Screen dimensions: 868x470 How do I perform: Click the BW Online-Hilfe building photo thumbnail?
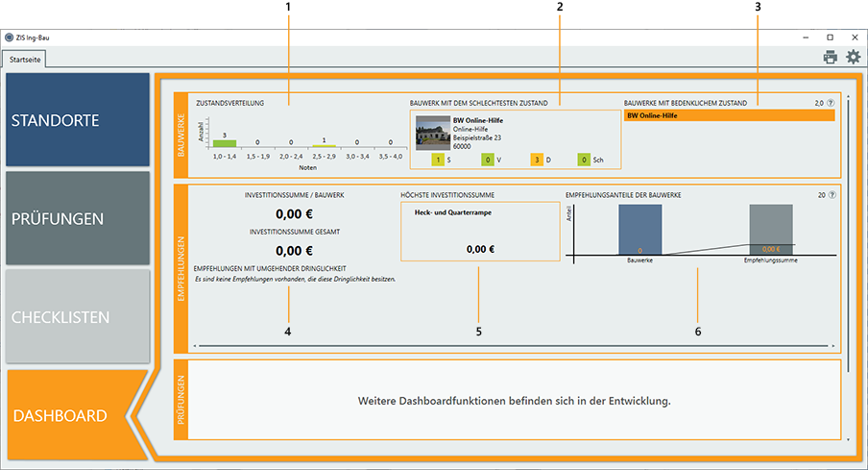click(x=433, y=133)
